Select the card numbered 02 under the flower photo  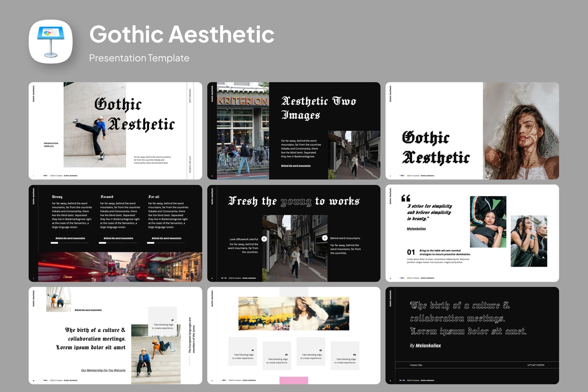pos(277,356)
